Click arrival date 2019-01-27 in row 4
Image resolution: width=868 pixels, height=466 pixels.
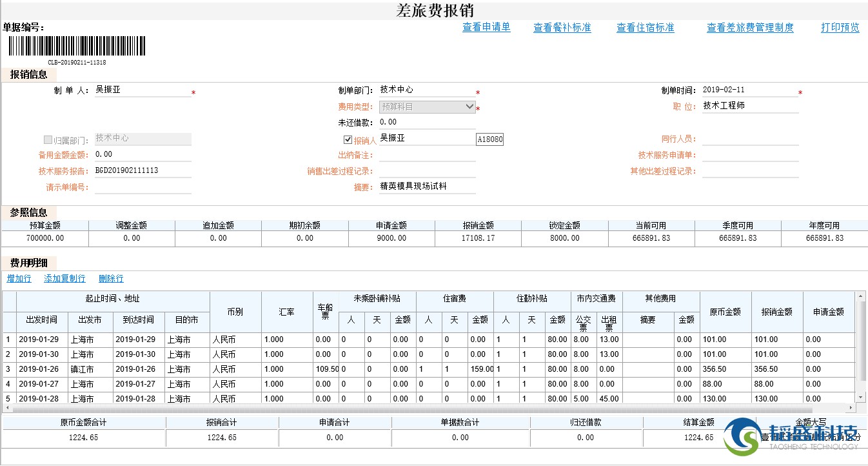click(139, 384)
